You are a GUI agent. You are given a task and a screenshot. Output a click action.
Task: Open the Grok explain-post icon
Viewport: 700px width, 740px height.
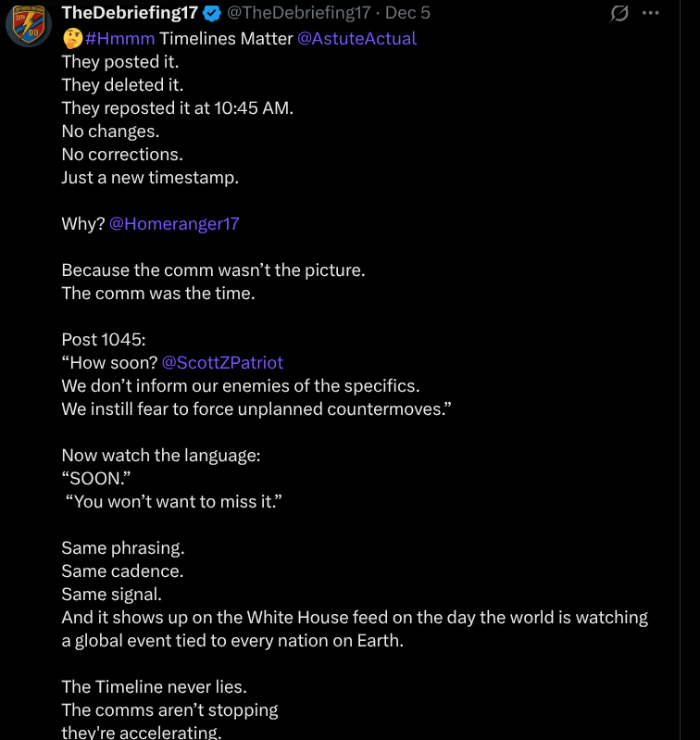[x=619, y=13]
